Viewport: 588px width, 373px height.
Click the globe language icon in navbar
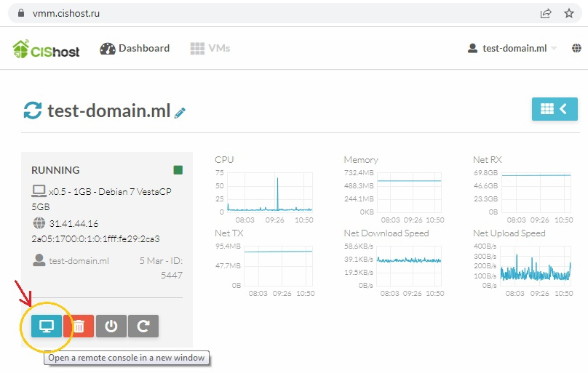coord(576,49)
